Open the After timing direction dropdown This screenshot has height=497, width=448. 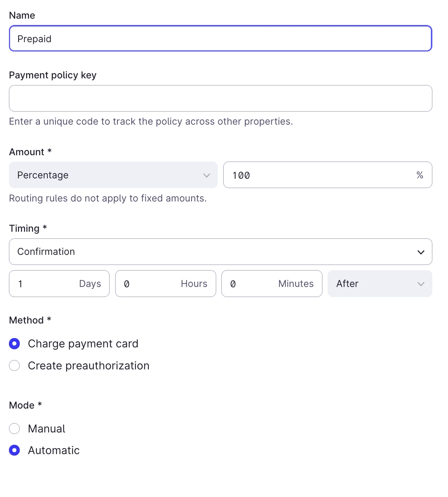point(379,284)
